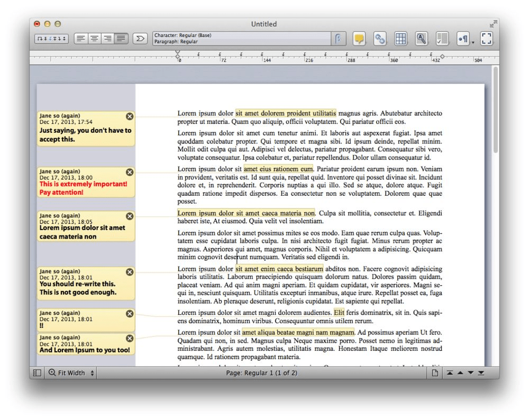The width and height of the screenshot is (529, 420).
Task: Open the Character and Paragraph style selector
Action: [x=242, y=39]
